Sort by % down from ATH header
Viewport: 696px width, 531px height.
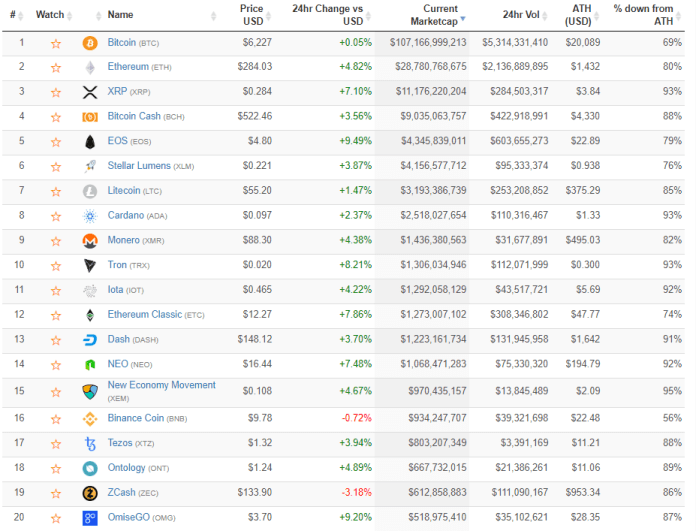646,15
